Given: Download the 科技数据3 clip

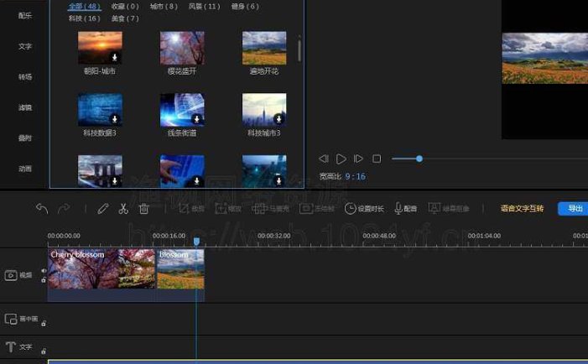Looking at the screenshot, I should (x=115, y=119).
